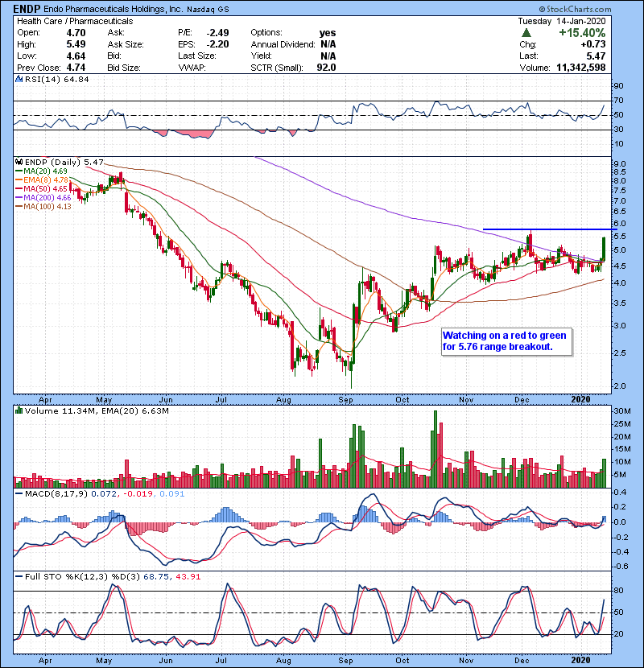Click the May label on bottom time axis
Image resolution: width=644 pixels, height=668 pixels.
tap(104, 660)
